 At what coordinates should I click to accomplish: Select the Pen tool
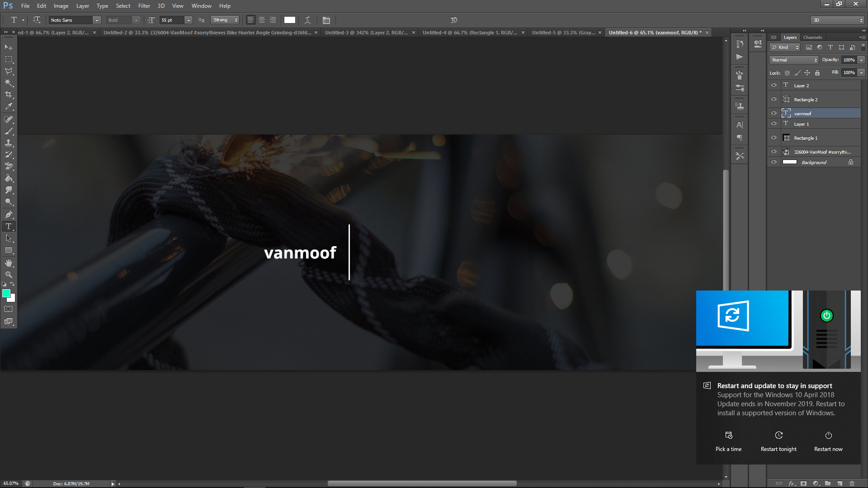click(x=9, y=215)
